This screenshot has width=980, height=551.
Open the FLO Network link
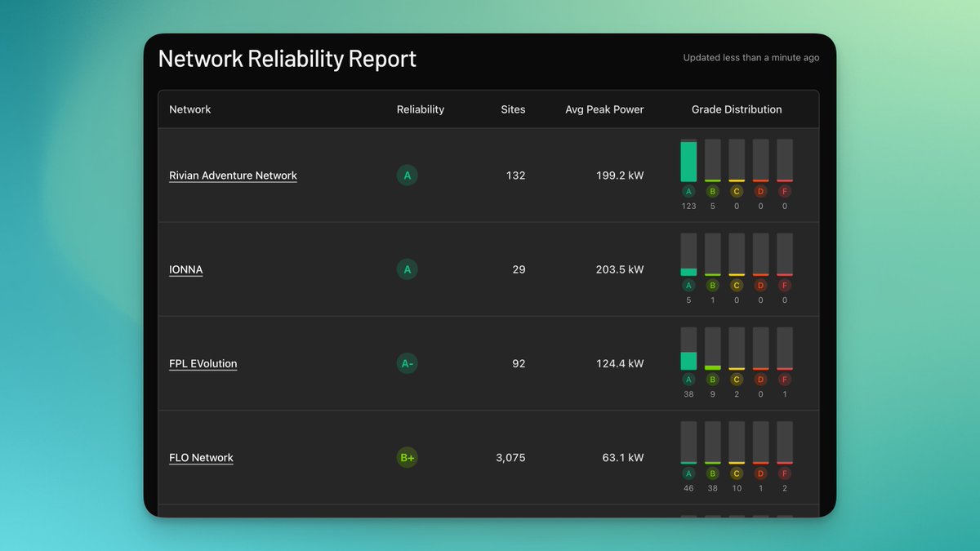coord(201,458)
